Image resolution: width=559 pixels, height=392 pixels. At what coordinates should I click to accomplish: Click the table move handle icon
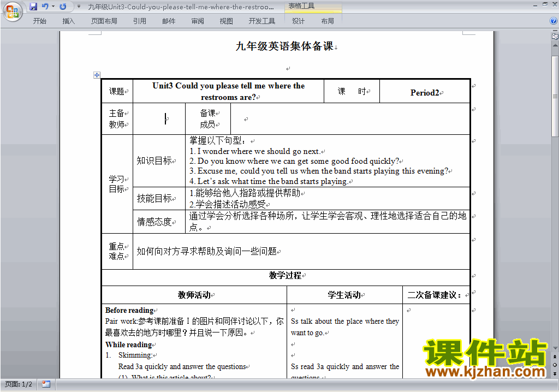tap(97, 75)
